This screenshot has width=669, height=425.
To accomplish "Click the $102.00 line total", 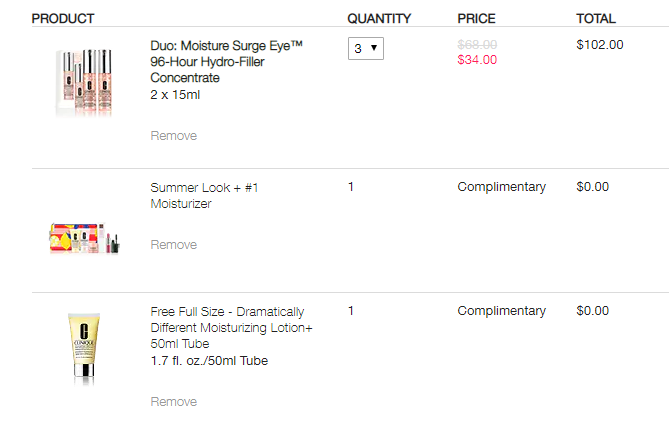I will (x=599, y=44).
